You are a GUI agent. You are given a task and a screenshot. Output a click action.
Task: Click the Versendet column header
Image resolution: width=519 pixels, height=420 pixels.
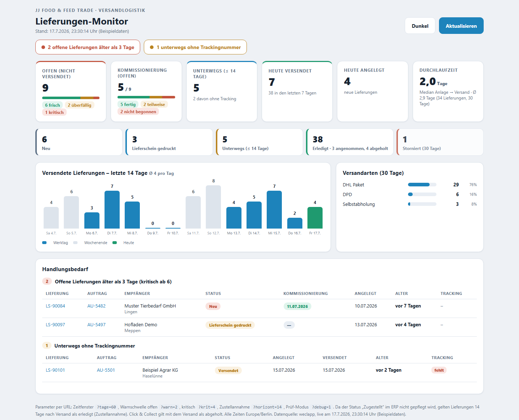(x=335, y=358)
